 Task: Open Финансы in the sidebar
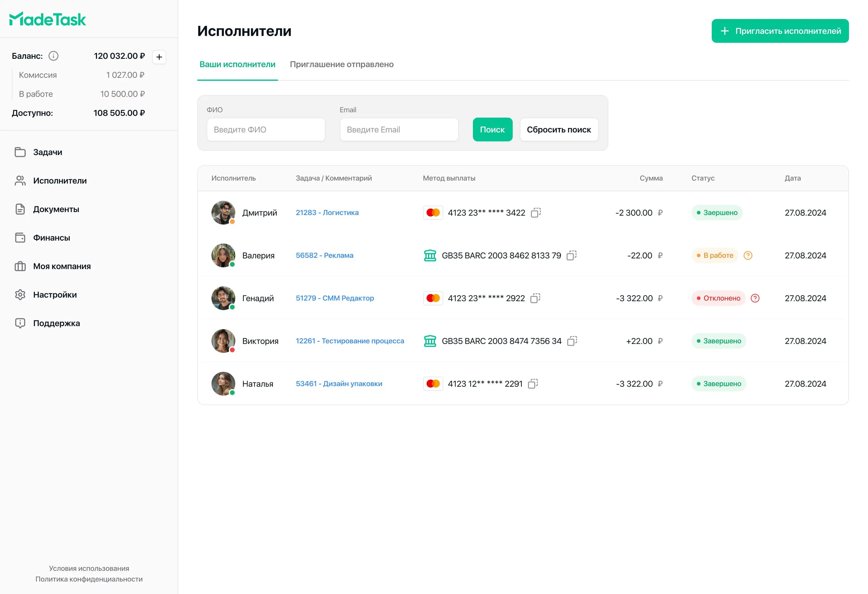(x=52, y=238)
